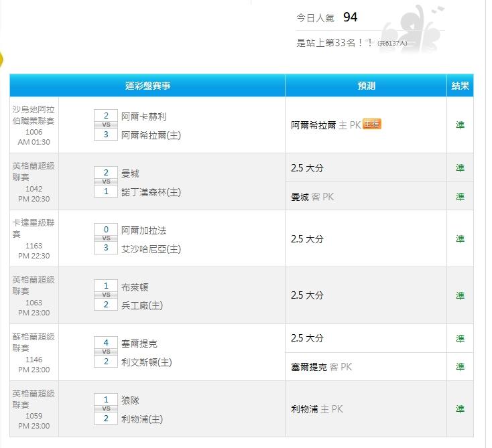492x448 pixels.
Task: Click the 利物浦 主 PK prediction
Action: [316, 409]
